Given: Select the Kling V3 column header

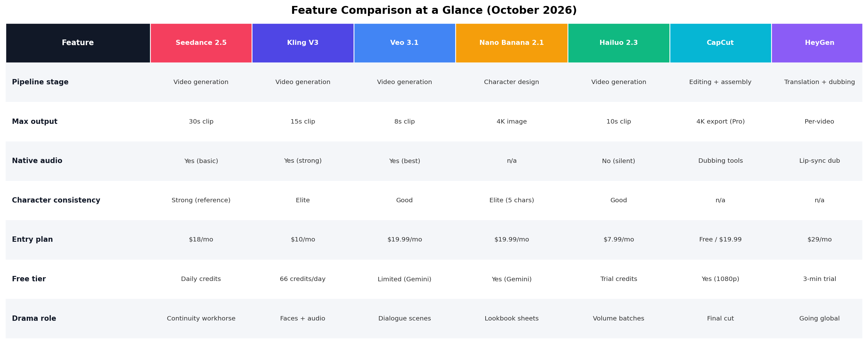Looking at the screenshot, I should 303,43.
